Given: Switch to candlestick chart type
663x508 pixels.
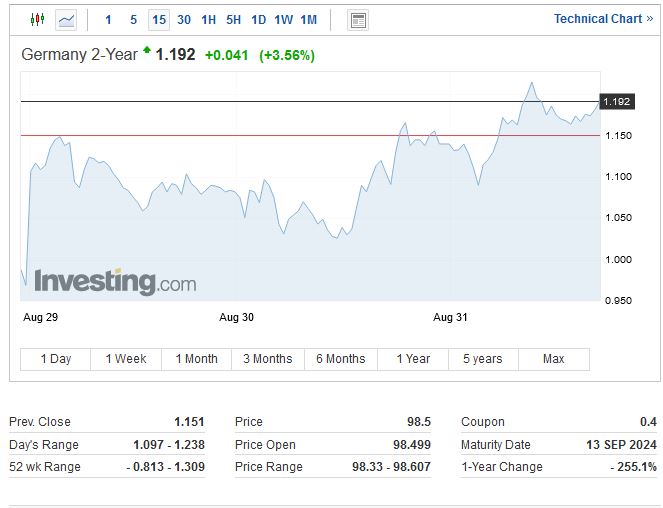Looking at the screenshot, I should coord(38,19).
